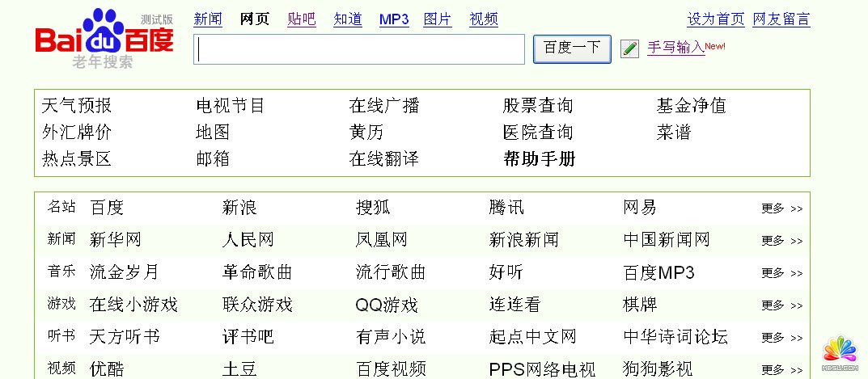
Task: Click 设为首页 to set homepage
Action: (x=715, y=19)
